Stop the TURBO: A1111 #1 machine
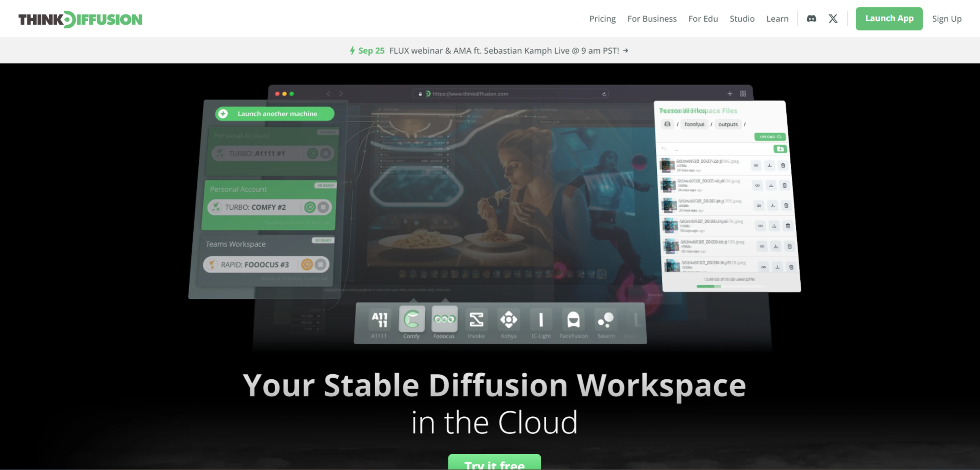Screen dimensions: 980x470 click(x=326, y=153)
